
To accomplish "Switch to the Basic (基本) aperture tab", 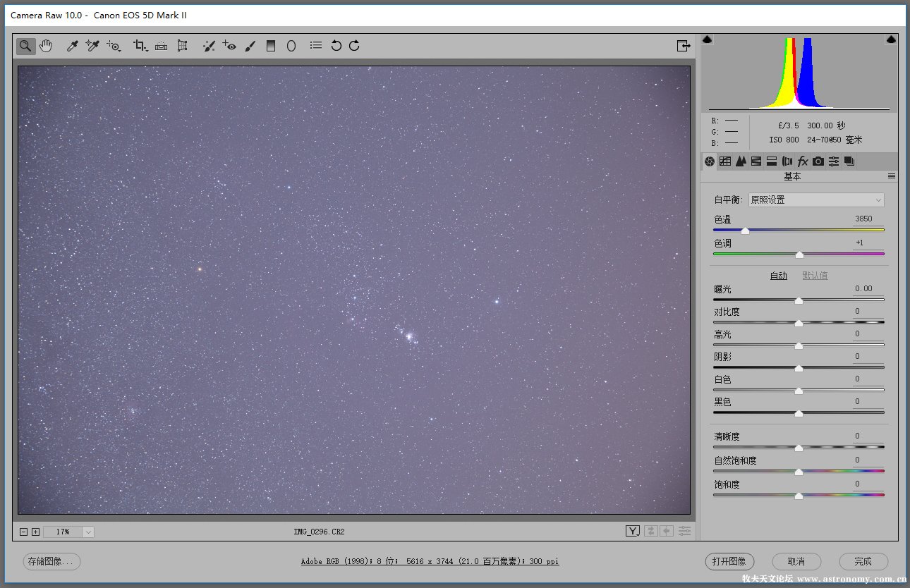I will click(x=710, y=161).
